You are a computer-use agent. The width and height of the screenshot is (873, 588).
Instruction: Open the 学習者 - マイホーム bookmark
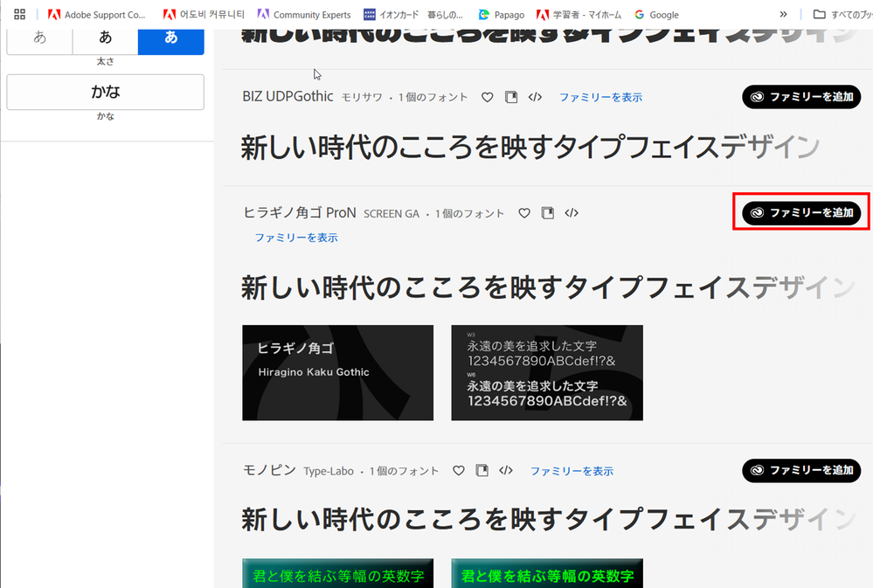(x=579, y=15)
